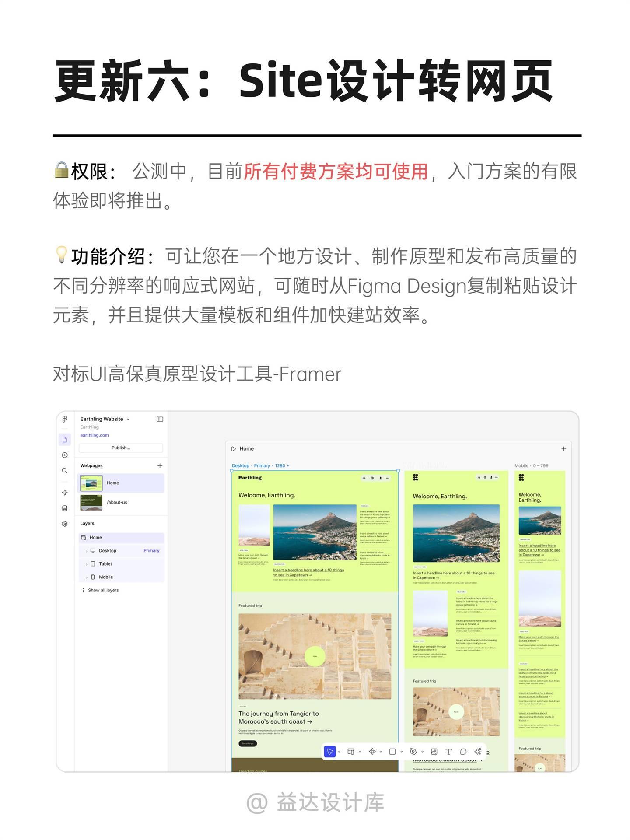Select the /about-us webpage thumbnail
630x840 pixels.
coord(91,503)
